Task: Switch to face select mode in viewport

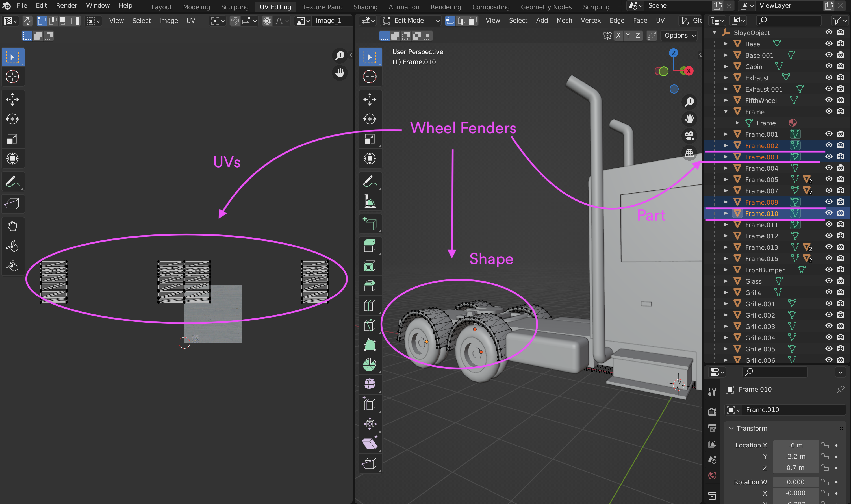Action: 472,21
